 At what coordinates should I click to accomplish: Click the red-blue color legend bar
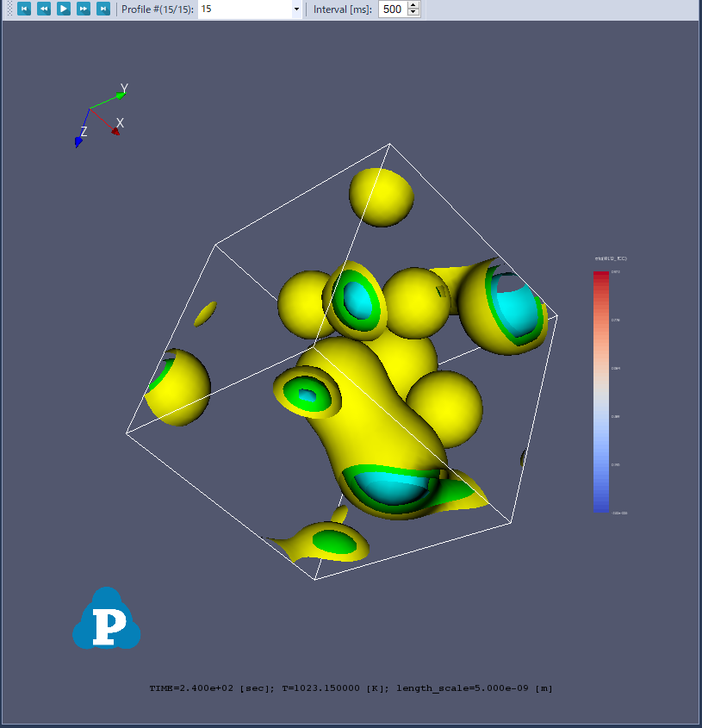click(600, 392)
